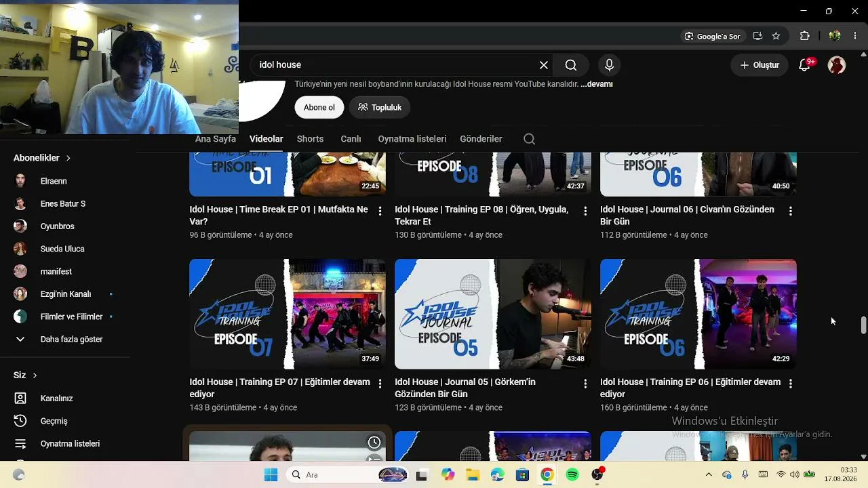Open options for Journal 06 video

pyautogui.click(x=791, y=211)
